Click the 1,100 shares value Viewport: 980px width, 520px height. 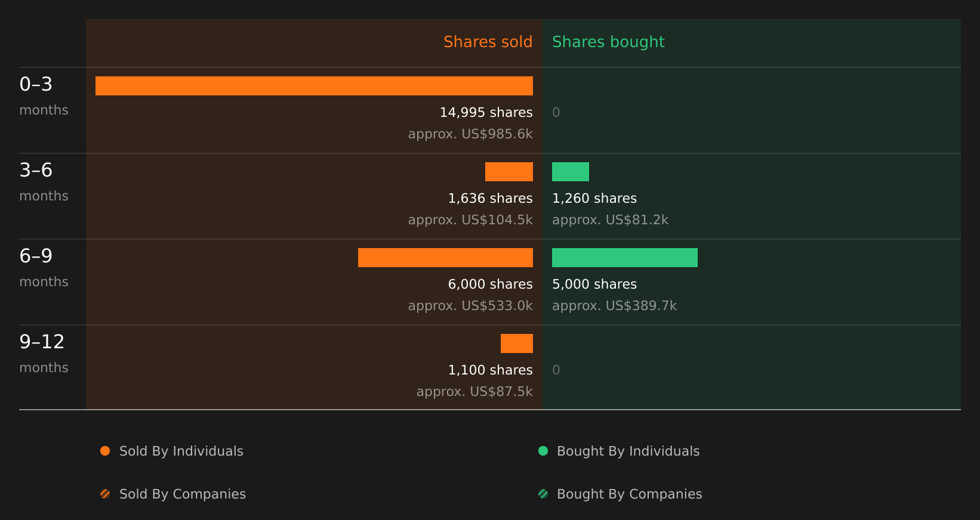coord(491,370)
